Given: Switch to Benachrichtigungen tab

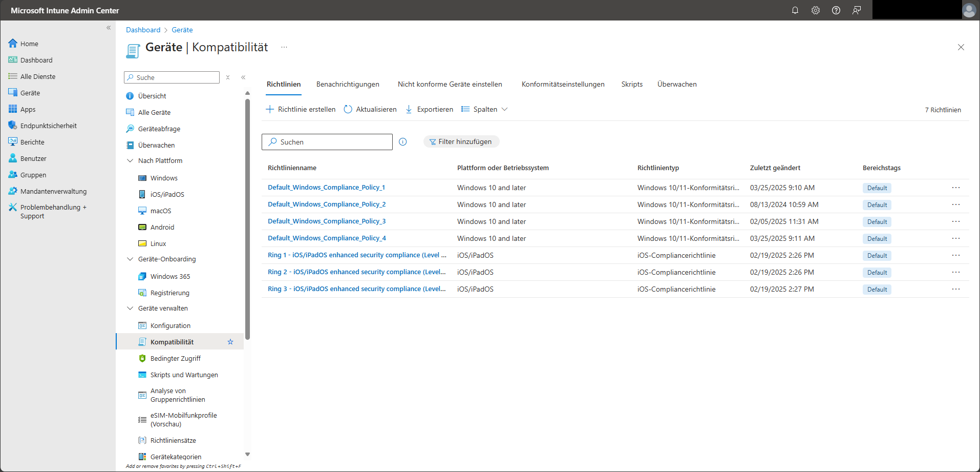Looking at the screenshot, I should [x=348, y=84].
